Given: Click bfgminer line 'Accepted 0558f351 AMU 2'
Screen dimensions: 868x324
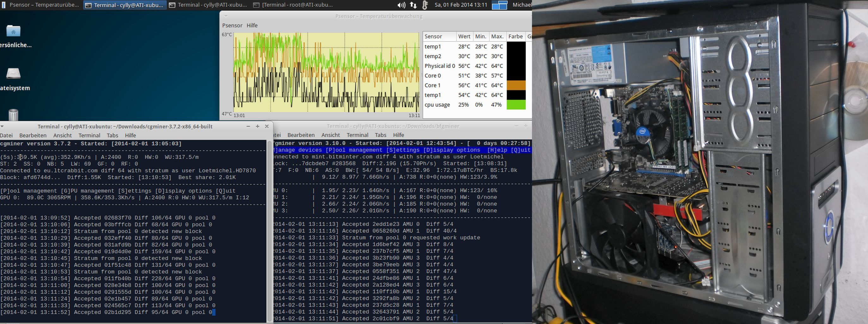Looking at the screenshot, I should [364, 271].
